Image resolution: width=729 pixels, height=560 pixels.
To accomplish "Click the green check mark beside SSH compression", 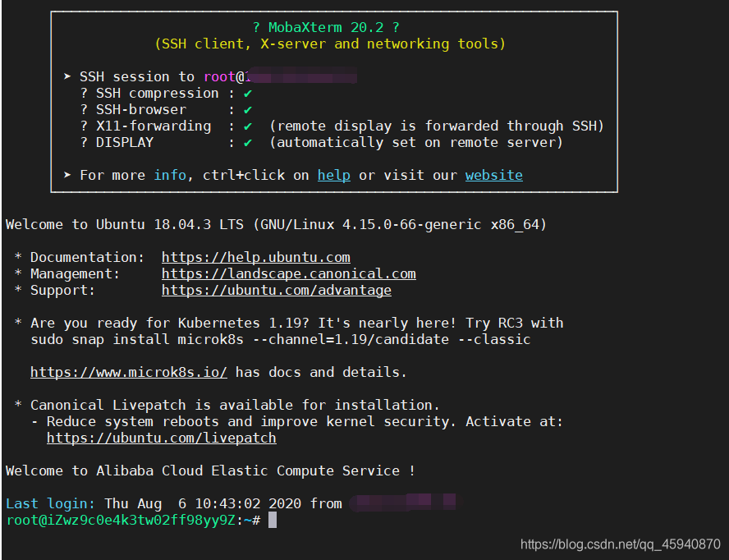I will coord(248,94).
